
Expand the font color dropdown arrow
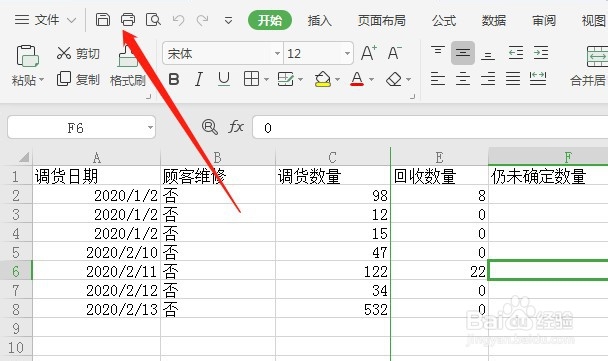pyautogui.click(x=371, y=80)
